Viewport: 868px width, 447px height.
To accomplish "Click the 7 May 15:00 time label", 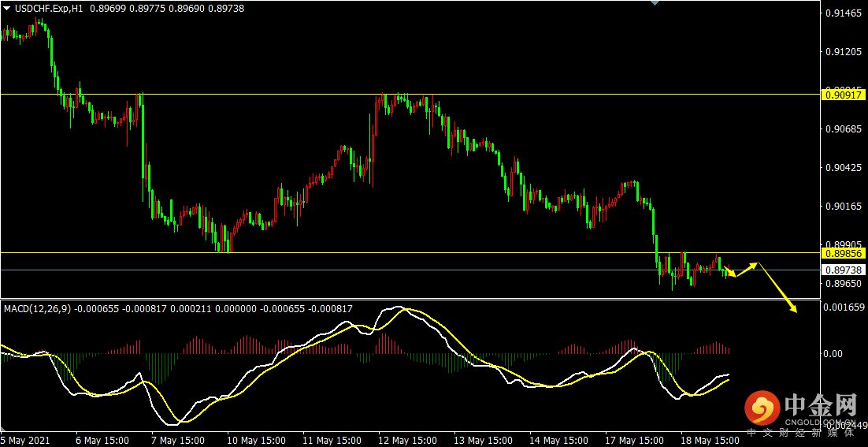I will pos(178,440).
